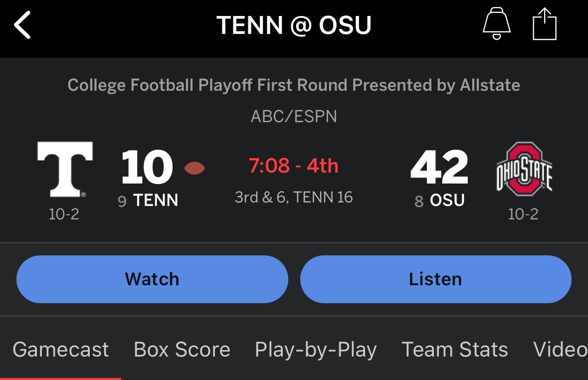
Task: View the Team Stats tab
Action: pyautogui.click(x=455, y=350)
